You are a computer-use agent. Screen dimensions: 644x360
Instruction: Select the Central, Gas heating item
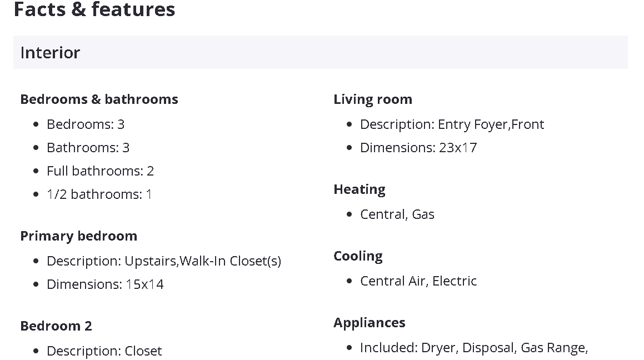pos(397,214)
